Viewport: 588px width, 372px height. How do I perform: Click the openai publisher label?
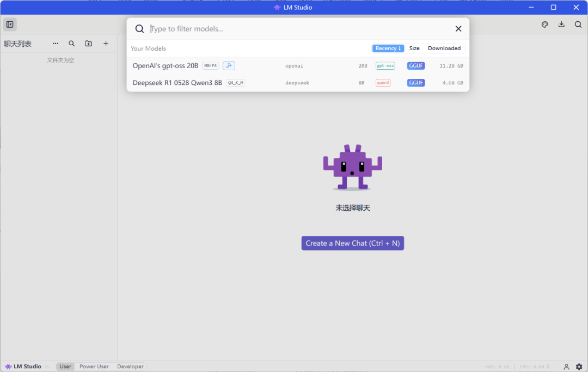(294, 65)
